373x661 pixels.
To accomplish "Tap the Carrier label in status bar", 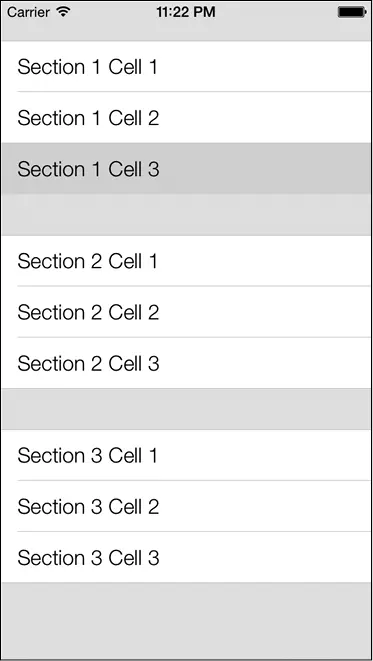I will coord(29,12).
